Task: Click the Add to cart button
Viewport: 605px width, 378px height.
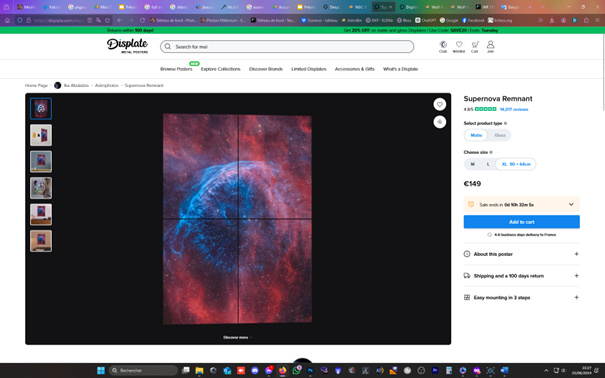Action: point(522,222)
